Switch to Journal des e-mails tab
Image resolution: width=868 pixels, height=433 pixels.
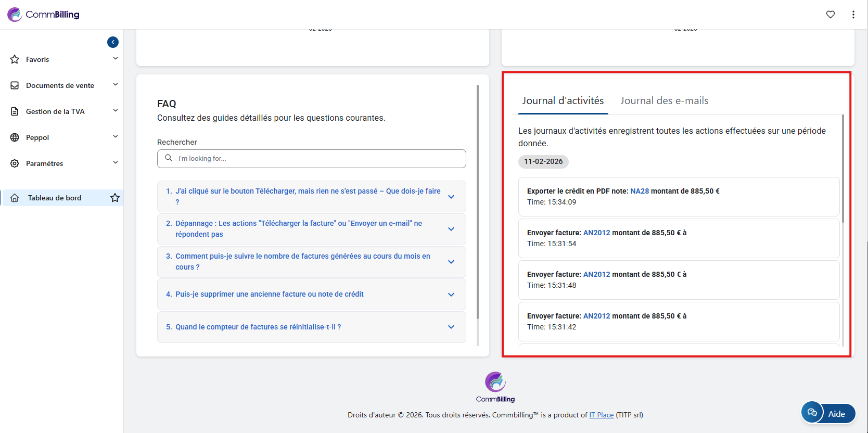tap(664, 100)
